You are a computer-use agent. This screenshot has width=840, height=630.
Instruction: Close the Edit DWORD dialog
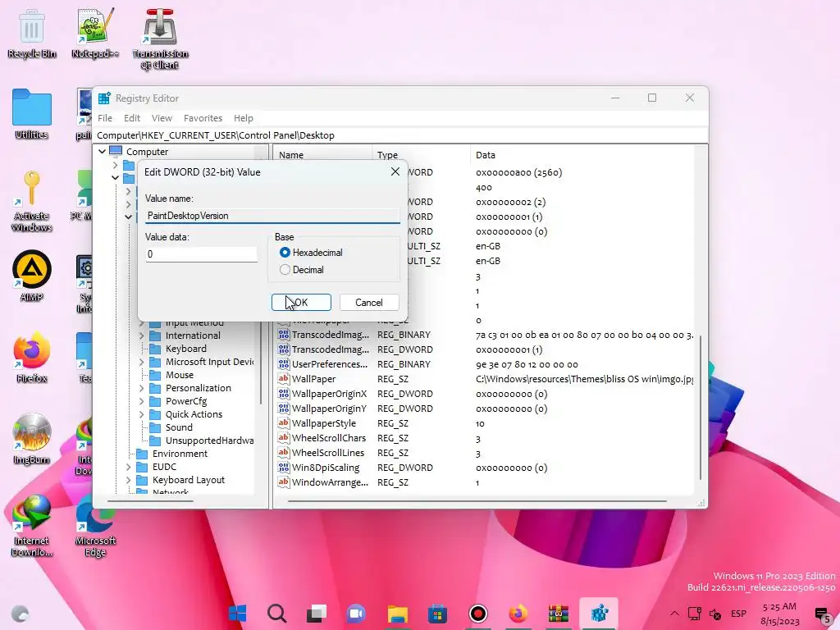(395, 171)
